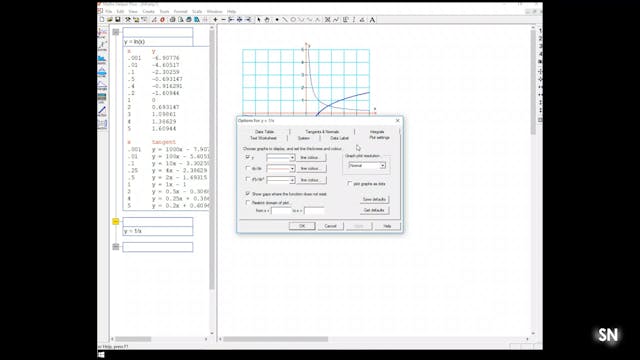This screenshot has height=360, width=640.
Task: Choose line colour for dy/dx graph
Action: [310, 169]
